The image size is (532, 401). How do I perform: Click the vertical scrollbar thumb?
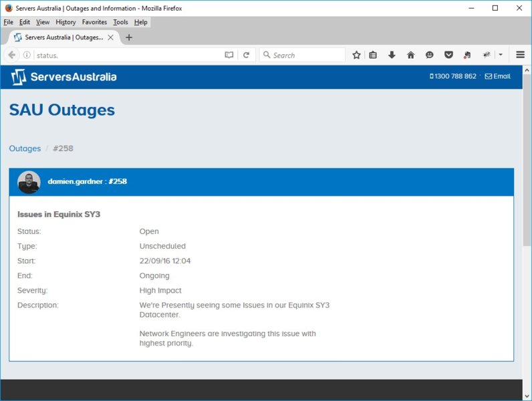click(527, 160)
